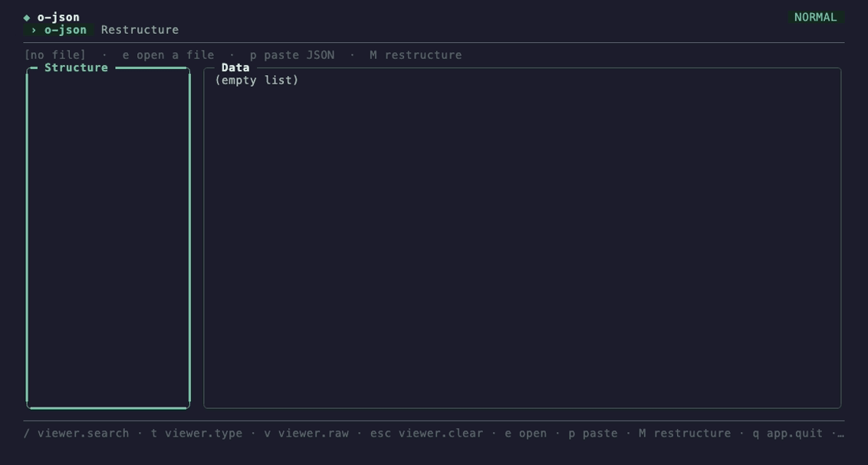Click 't viewer.type' in the footer

196,434
